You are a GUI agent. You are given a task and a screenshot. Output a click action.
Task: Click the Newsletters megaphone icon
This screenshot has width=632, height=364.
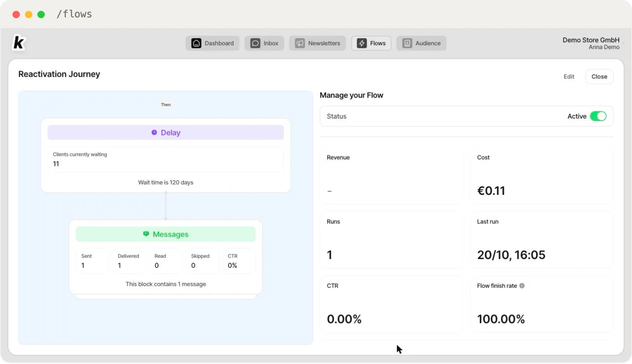click(300, 43)
